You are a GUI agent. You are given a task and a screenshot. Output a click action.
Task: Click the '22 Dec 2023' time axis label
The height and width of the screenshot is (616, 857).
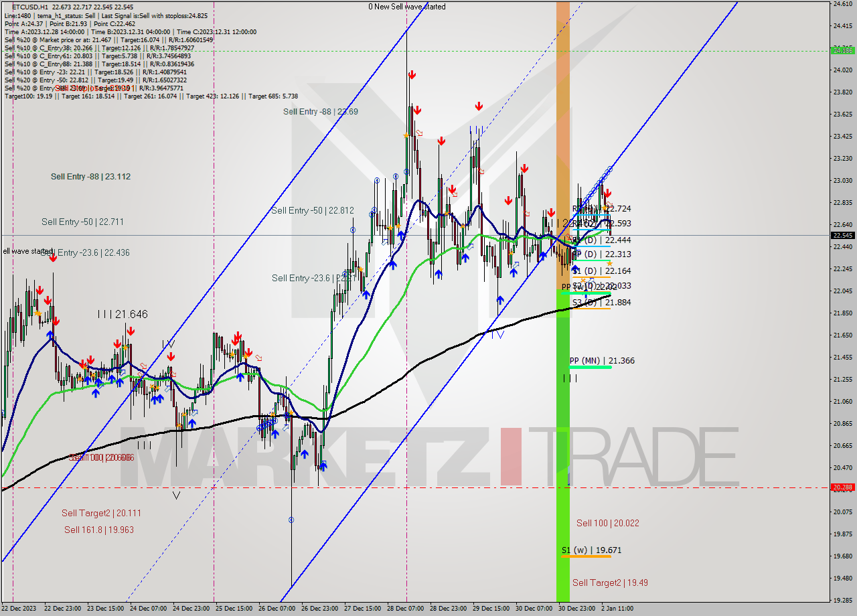click(x=19, y=609)
